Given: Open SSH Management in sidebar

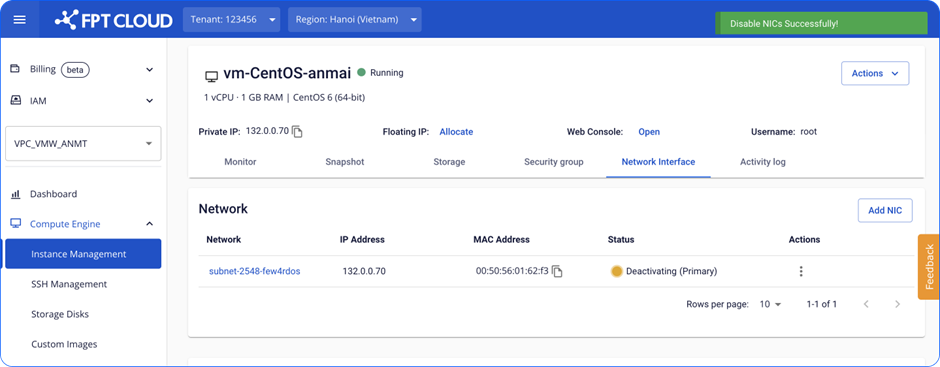Looking at the screenshot, I should pyautogui.click(x=69, y=284).
